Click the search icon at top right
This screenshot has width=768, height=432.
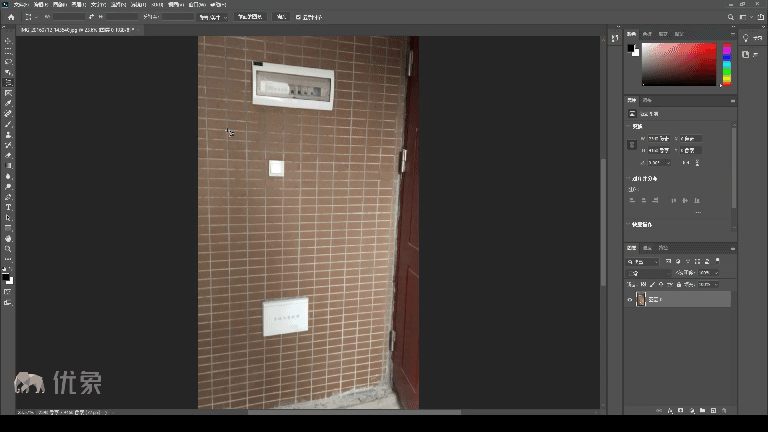click(x=732, y=17)
